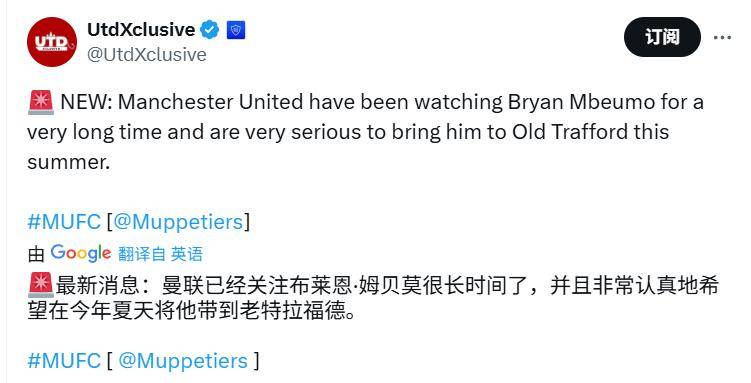Open the #MUFC hashtag in original tweet
Image resolution: width=751 pixels, height=383 pixels.
(x=64, y=222)
